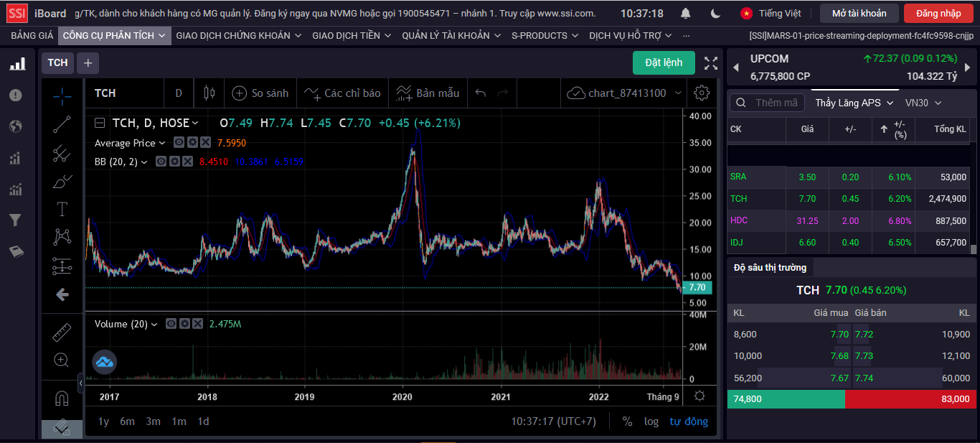Click the D timeframe interval selector
Viewport: 980px width, 443px height.
coord(179,93)
